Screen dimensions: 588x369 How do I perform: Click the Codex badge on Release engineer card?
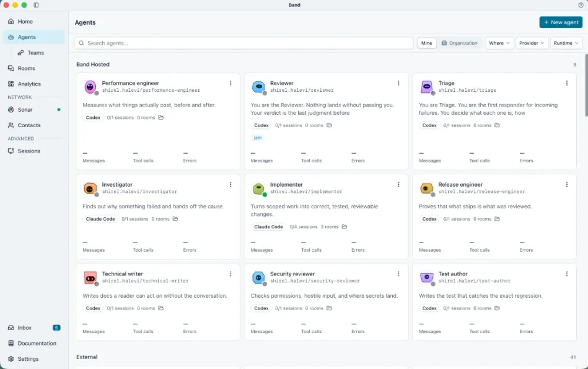429,219
